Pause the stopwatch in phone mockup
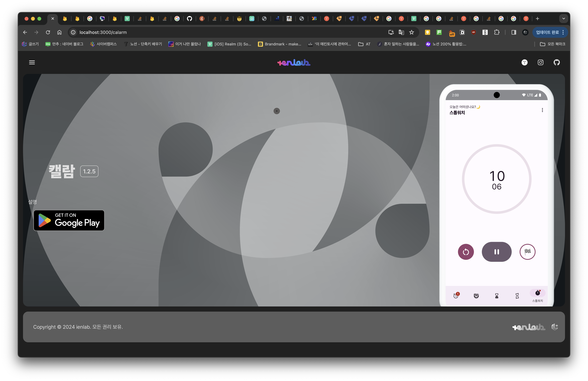 (x=496, y=252)
